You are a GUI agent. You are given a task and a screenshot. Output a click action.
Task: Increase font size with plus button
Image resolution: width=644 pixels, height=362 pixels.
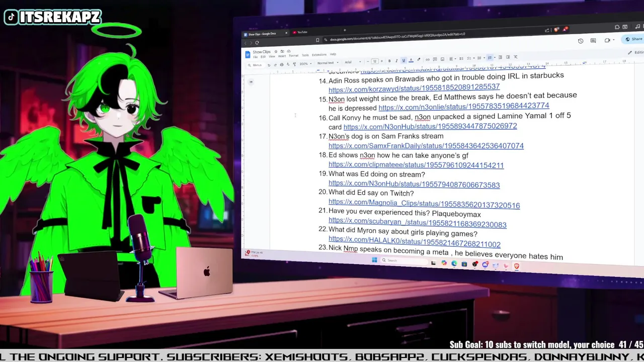382,61
